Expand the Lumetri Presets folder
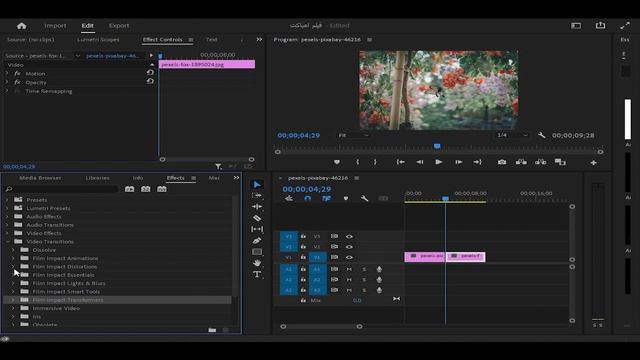This screenshot has width=640, height=360. click(x=7, y=208)
